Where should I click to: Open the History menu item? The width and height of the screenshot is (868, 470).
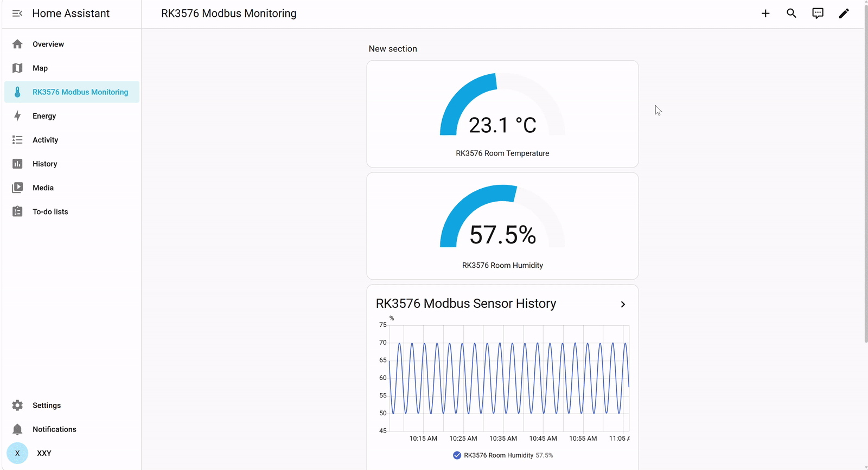coord(72,164)
